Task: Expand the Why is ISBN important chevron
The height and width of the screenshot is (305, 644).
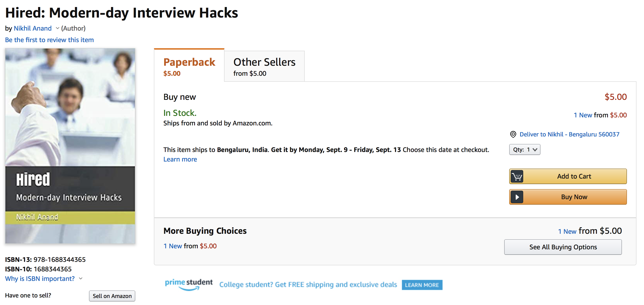Action: click(x=81, y=279)
